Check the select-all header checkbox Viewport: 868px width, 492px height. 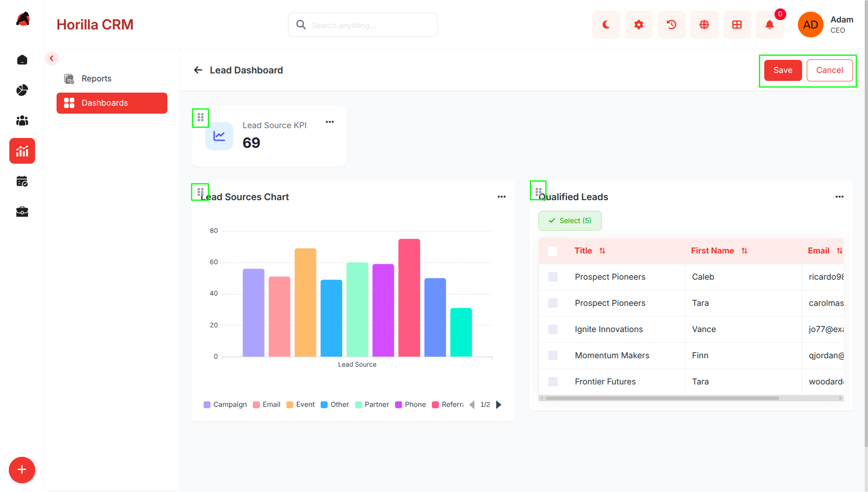click(x=552, y=251)
